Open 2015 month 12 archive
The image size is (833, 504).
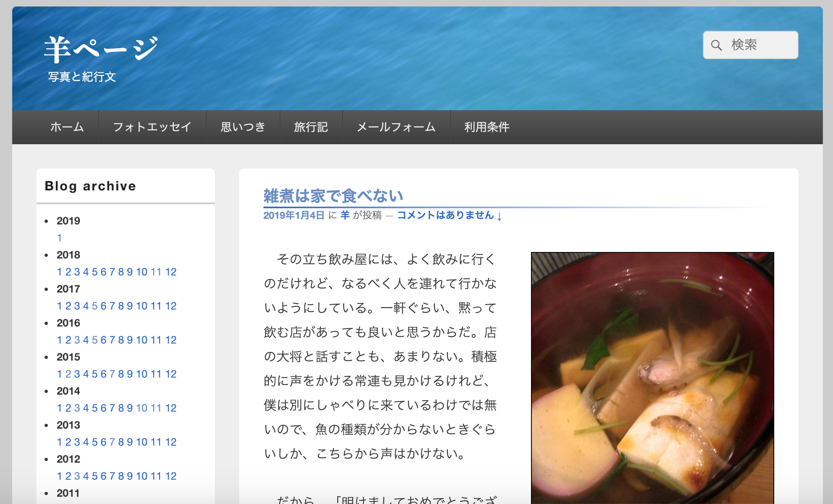(x=171, y=374)
